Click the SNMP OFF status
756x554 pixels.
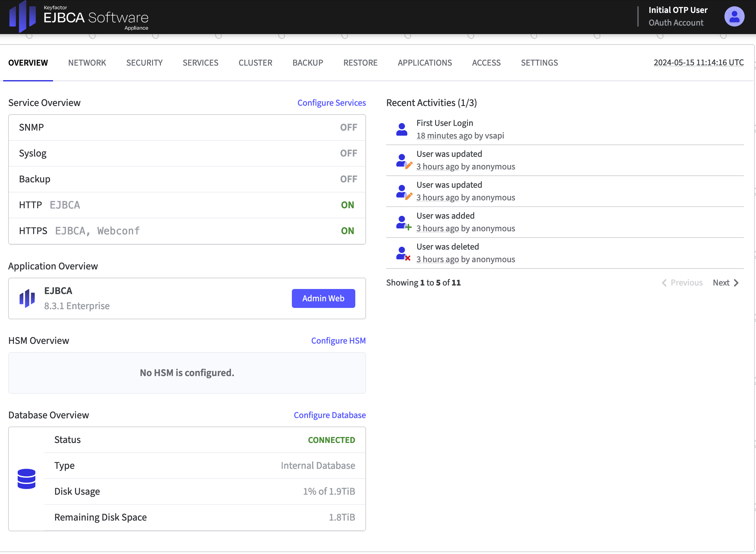(348, 127)
